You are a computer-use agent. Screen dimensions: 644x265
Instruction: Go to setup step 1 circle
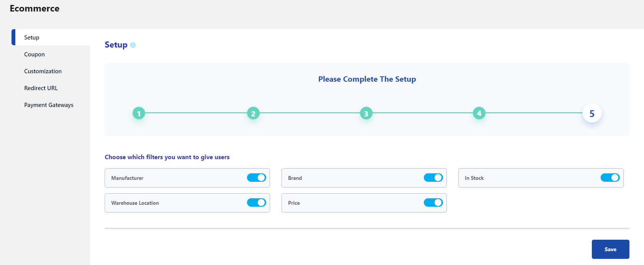pyautogui.click(x=139, y=113)
